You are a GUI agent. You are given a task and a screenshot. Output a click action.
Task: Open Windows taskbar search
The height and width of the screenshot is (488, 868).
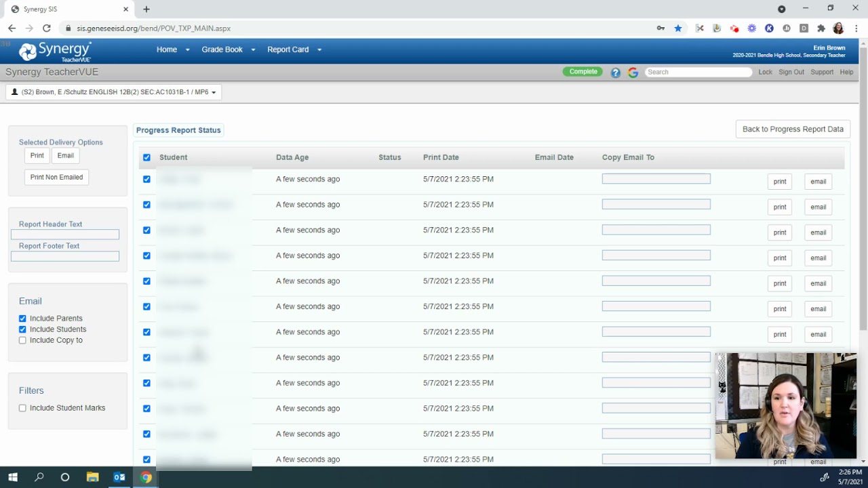coord(39,477)
